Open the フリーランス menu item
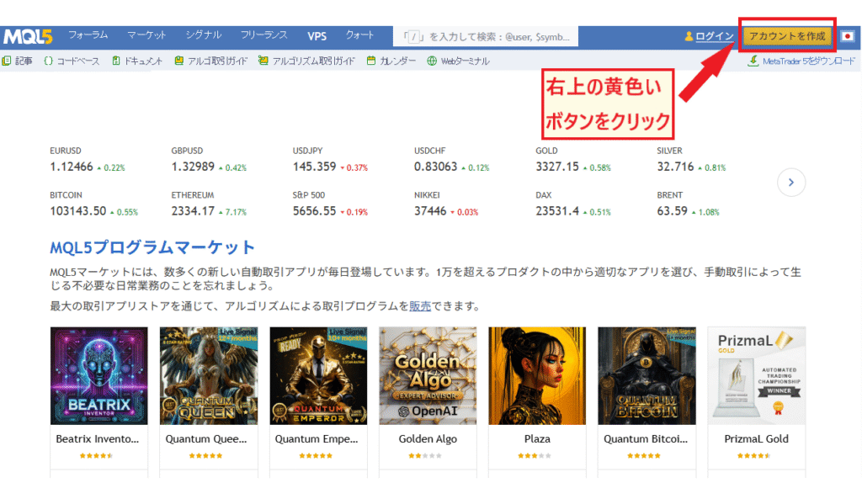This screenshot has width=862, height=504. tap(263, 35)
